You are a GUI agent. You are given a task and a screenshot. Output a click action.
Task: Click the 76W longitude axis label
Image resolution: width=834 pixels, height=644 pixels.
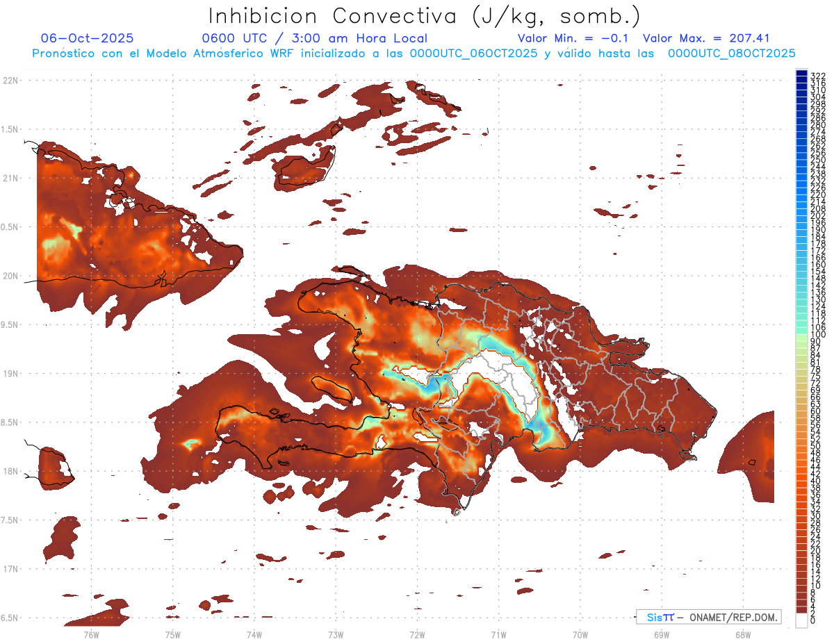tap(91, 634)
